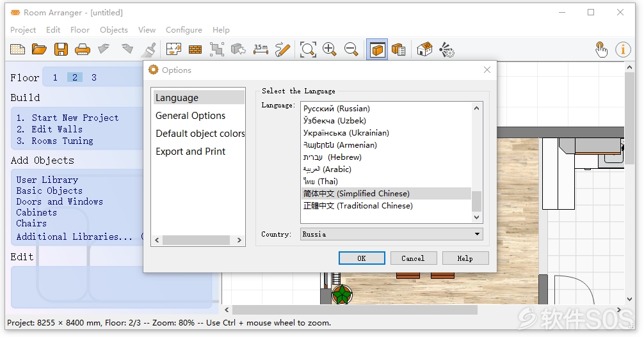Open Basic Objects list
644x337 pixels.
pos(49,191)
